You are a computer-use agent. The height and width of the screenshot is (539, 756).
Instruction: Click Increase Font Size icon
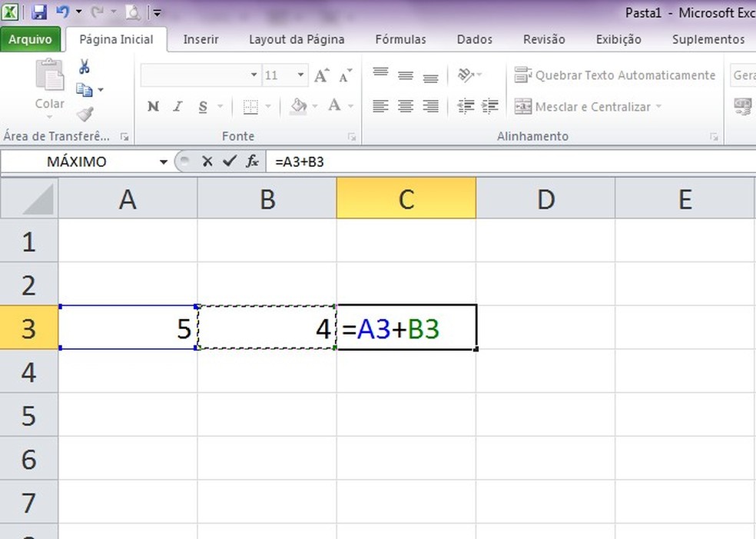coord(322,75)
